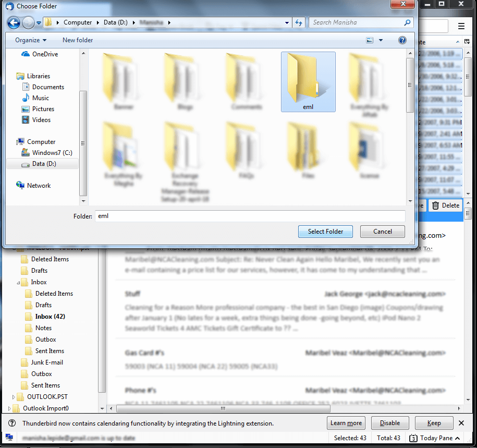Image resolution: width=477 pixels, height=448 pixels.
Task: Select OneDrive in the navigation pane
Action: click(x=40, y=54)
